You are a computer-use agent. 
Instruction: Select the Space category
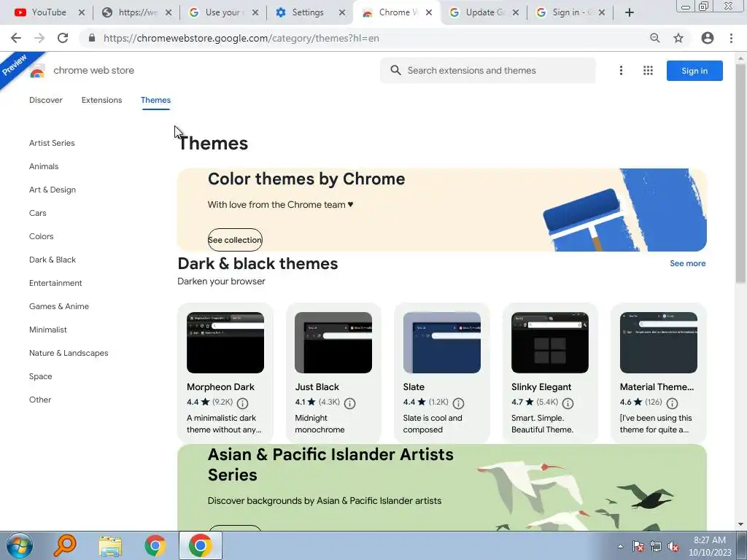pos(41,376)
